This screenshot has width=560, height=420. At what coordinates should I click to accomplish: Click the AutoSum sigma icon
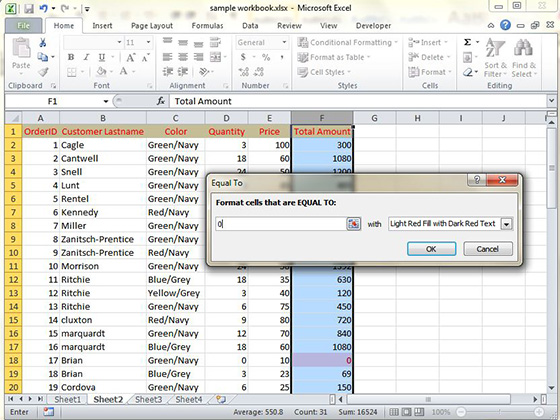click(467, 42)
